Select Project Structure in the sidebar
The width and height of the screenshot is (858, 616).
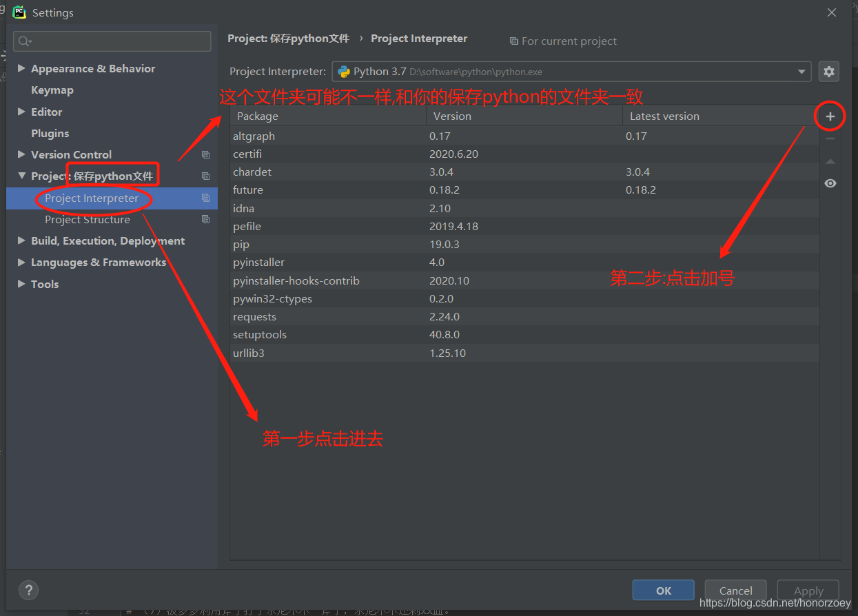click(x=87, y=219)
